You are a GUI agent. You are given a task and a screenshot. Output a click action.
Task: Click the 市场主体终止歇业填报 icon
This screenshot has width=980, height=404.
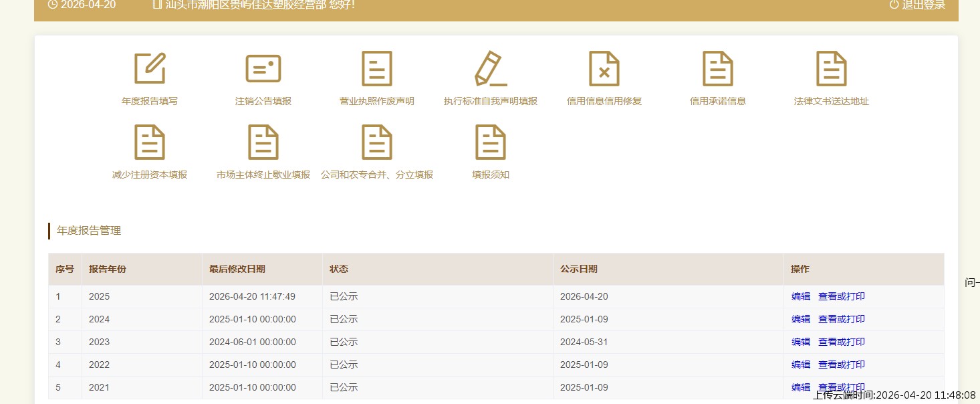tap(263, 142)
